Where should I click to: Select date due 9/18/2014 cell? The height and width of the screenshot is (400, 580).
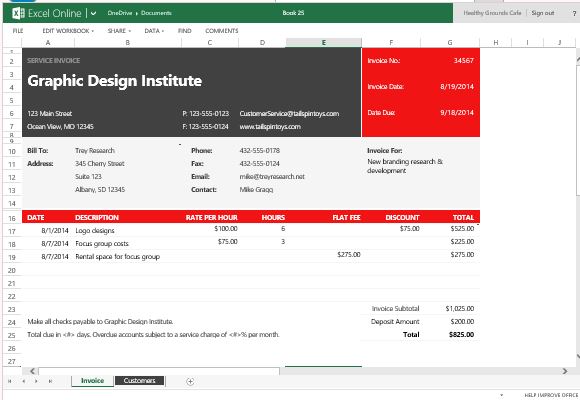(x=457, y=112)
